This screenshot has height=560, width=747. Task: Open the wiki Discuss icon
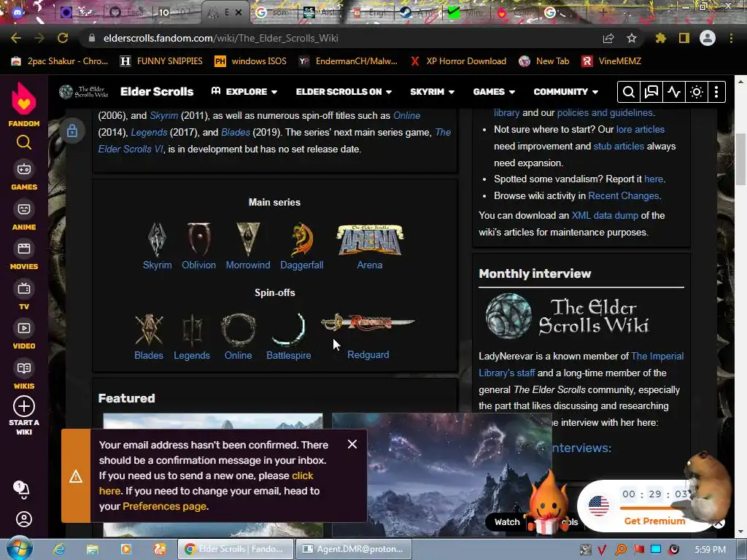click(x=651, y=92)
